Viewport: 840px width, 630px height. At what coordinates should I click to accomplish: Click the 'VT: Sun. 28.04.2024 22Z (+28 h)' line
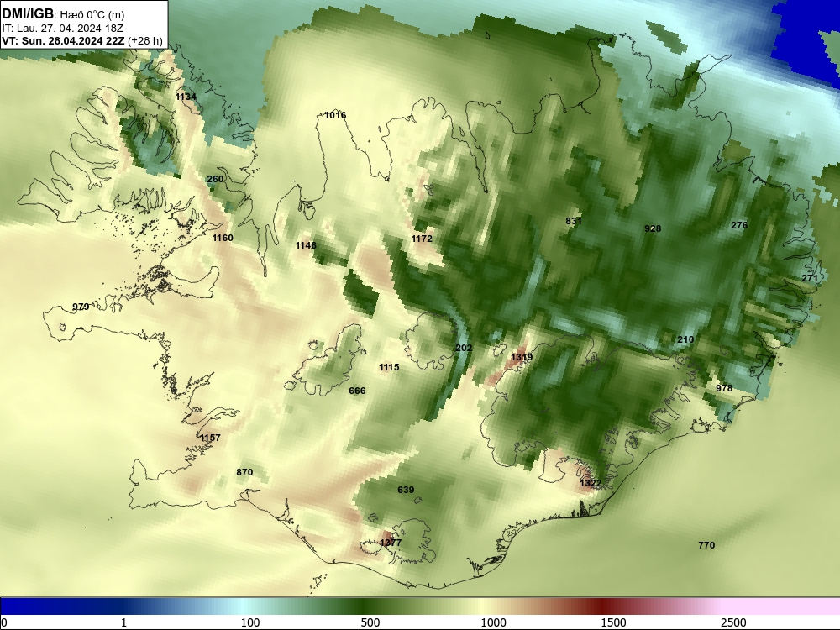[82, 40]
